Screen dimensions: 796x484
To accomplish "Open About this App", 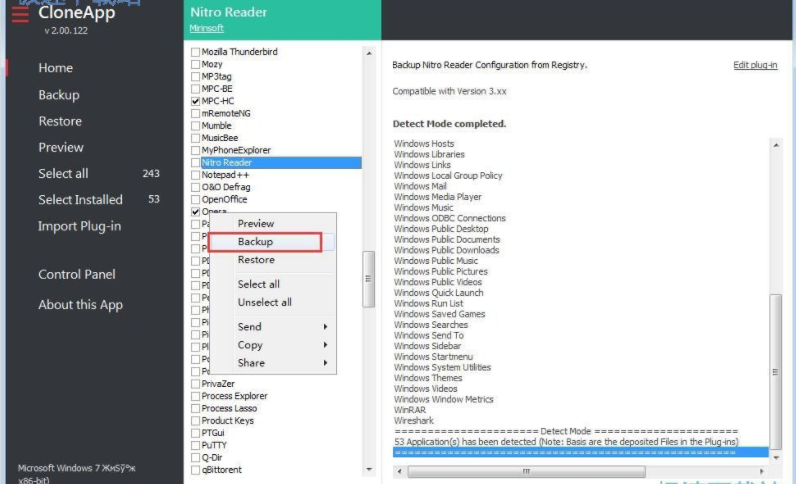I will (80, 305).
